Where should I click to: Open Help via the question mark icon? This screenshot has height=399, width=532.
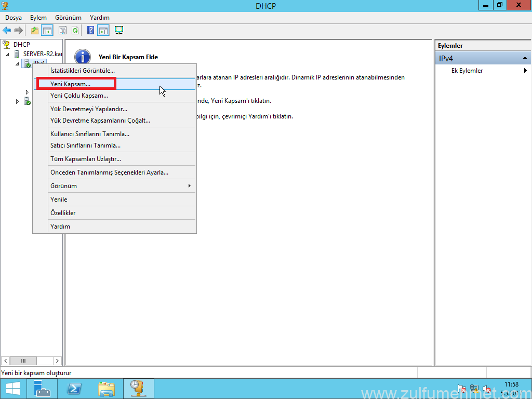[x=91, y=31]
